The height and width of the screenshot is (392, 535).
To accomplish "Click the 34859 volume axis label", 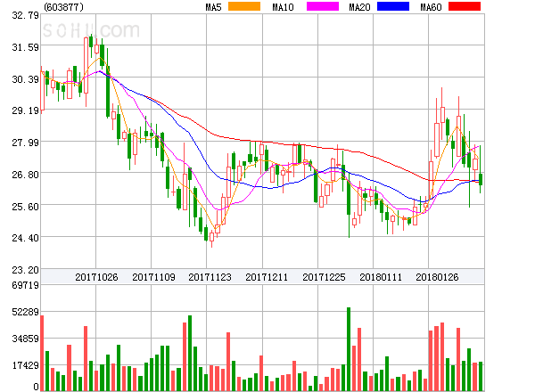I will (26, 339).
